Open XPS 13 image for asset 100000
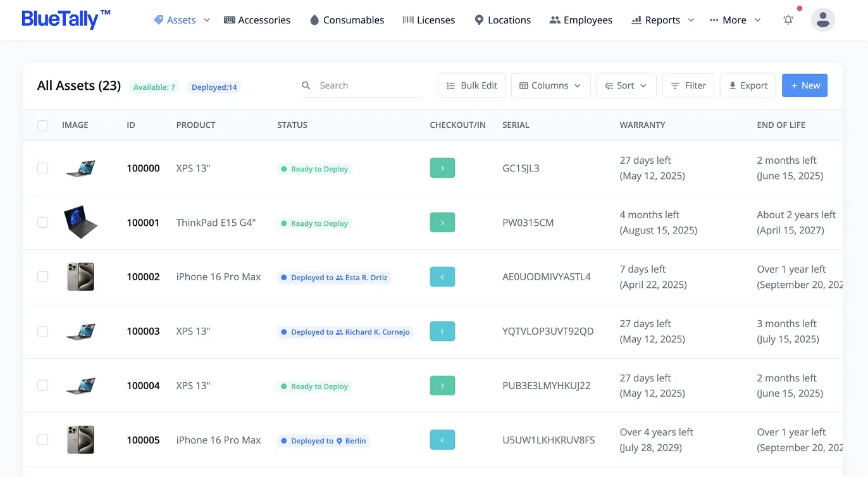868x477 pixels. click(81, 168)
